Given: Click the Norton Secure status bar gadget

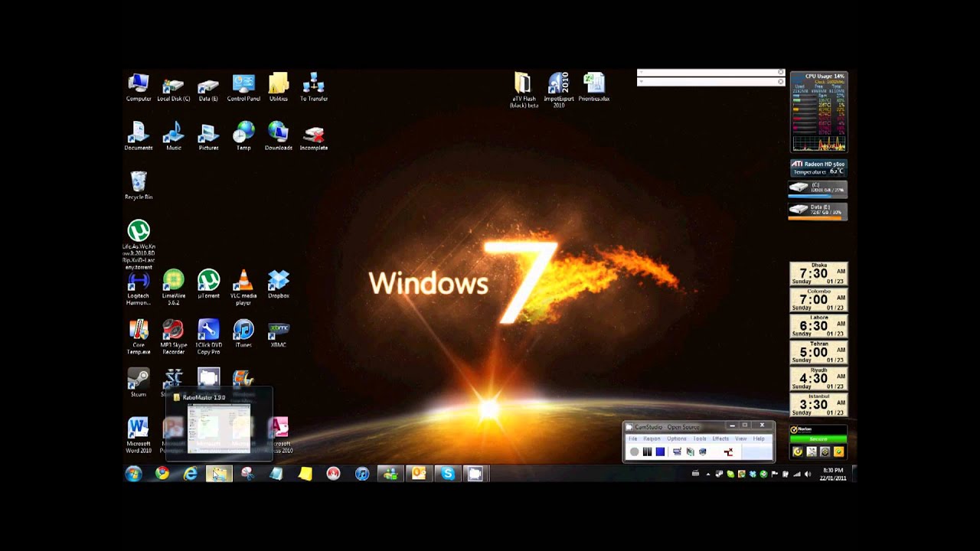Looking at the screenshot, I should [x=818, y=439].
